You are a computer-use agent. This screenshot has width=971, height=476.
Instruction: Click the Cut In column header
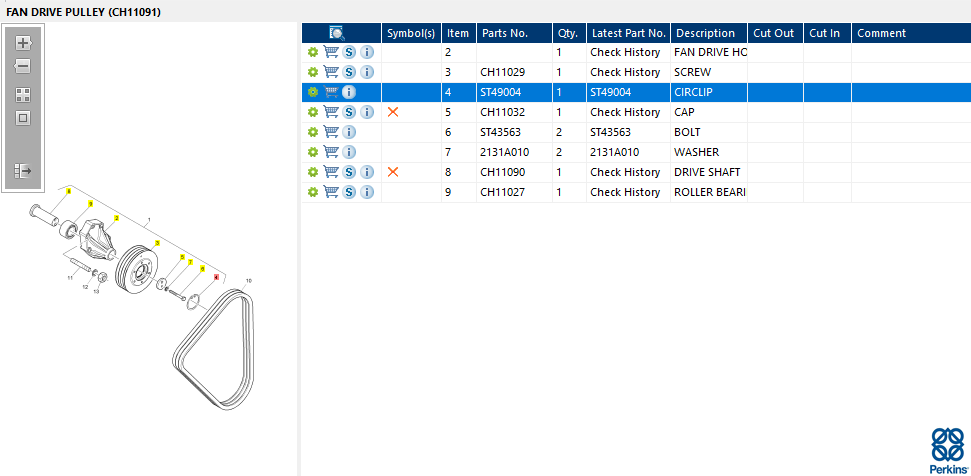coord(827,33)
